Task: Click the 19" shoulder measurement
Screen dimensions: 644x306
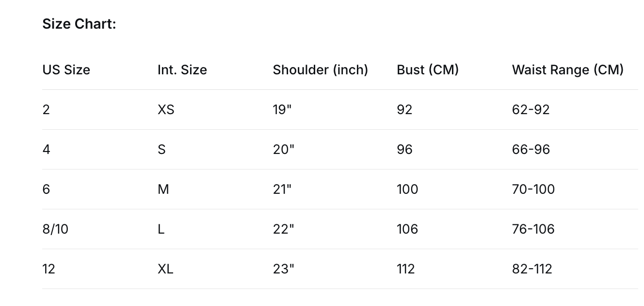Action: tap(282, 110)
